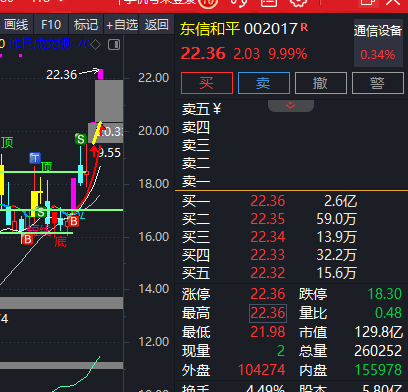This screenshot has height=392, width=408.
Task: Open the 画线 drawing tools menu
Action: [x=16, y=25]
